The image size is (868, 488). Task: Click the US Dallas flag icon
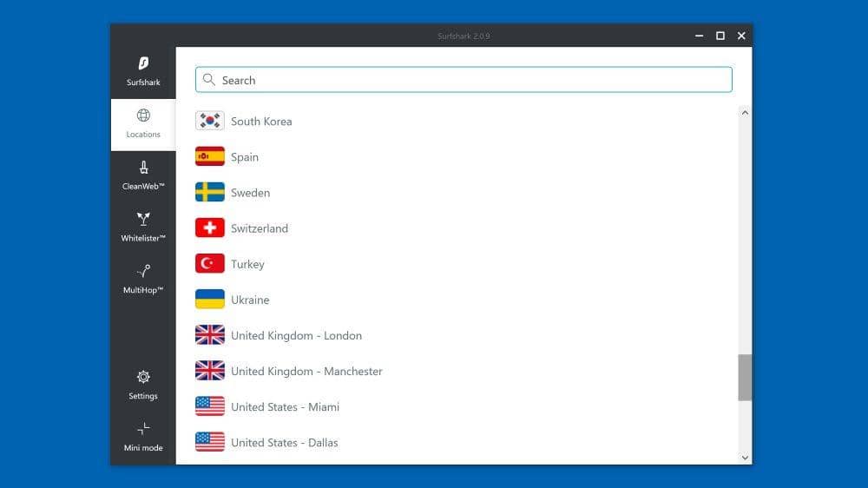pyautogui.click(x=210, y=442)
